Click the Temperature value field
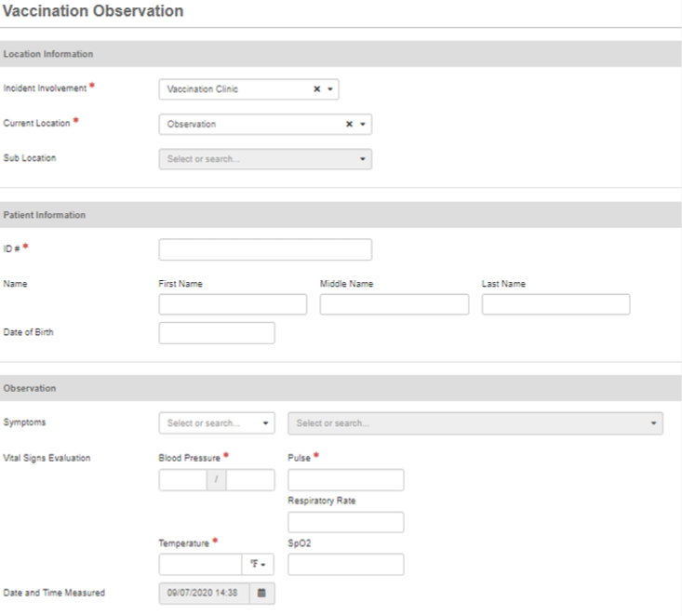Image resolution: width=682 pixels, height=616 pixels. tap(200, 564)
